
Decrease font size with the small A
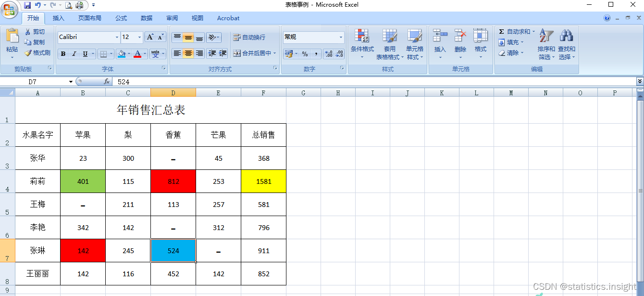tap(161, 37)
